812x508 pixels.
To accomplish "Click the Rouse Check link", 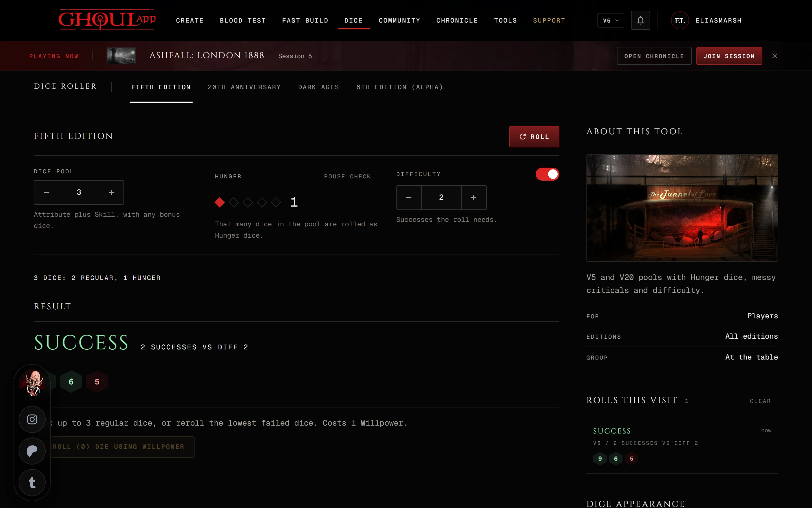I will pyautogui.click(x=348, y=176).
